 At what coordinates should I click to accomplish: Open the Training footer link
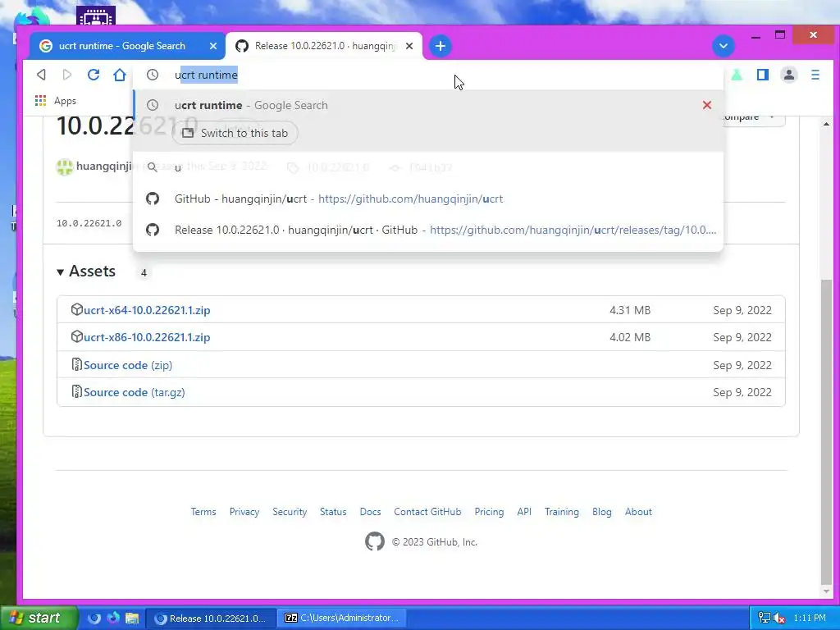click(x=562, y=512)
